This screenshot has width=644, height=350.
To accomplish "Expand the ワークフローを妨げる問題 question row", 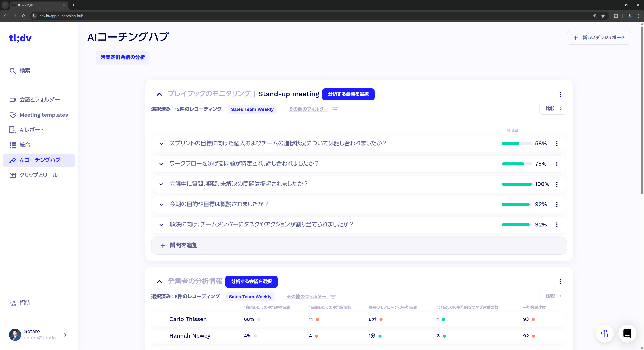I will (161, 164).
